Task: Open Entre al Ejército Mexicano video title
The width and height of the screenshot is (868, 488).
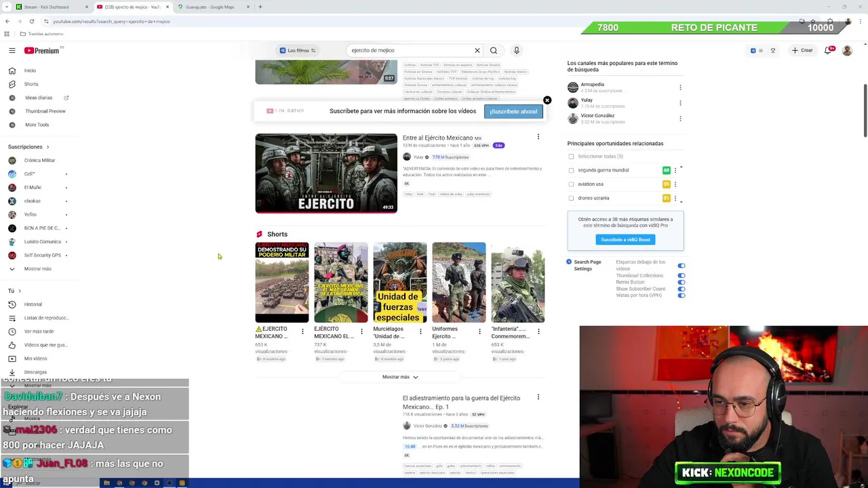Action: pos(442,138)
